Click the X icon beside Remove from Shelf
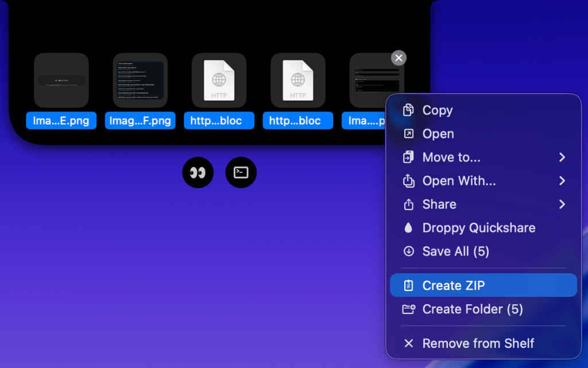The image size is (588, 368). 408,343
